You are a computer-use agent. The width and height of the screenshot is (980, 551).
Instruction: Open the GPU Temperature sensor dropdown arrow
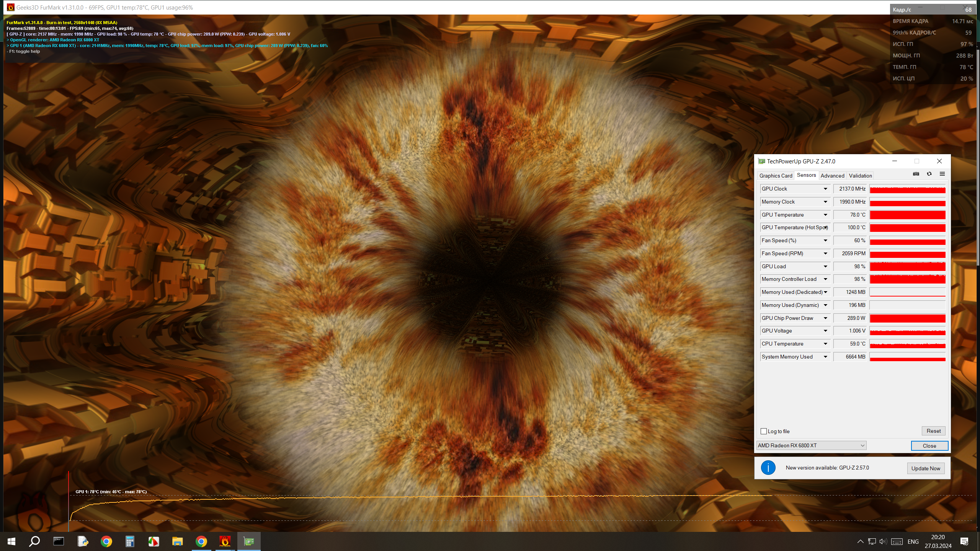[x=825, y=215]
